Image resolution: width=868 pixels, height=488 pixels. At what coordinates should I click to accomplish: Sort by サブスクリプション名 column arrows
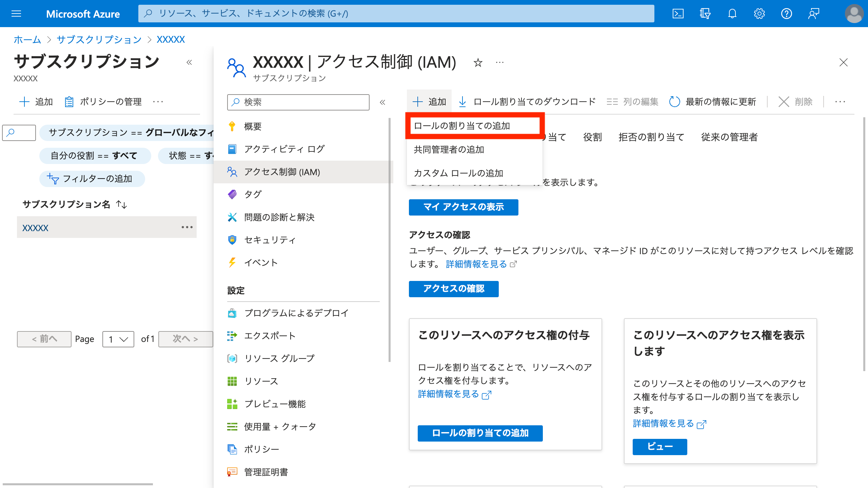click(121, 204)
